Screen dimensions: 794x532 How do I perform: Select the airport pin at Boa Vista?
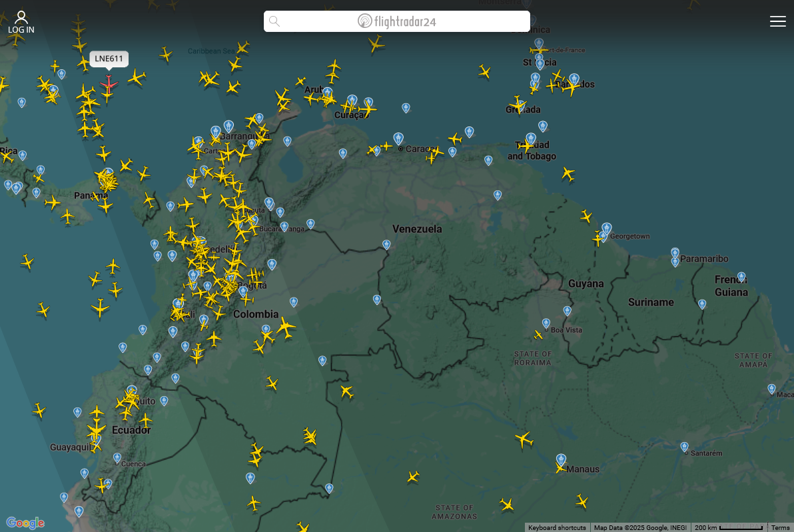coord(546,323)
